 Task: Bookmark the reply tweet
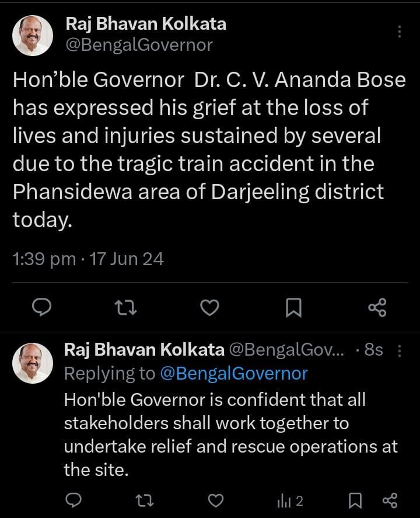click(x=353, y=500)
